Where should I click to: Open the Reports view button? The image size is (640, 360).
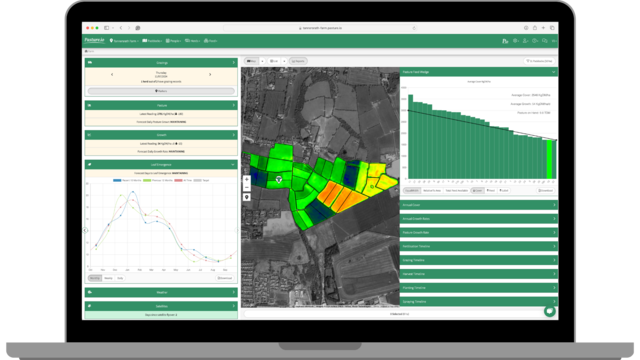coord(298,61)
